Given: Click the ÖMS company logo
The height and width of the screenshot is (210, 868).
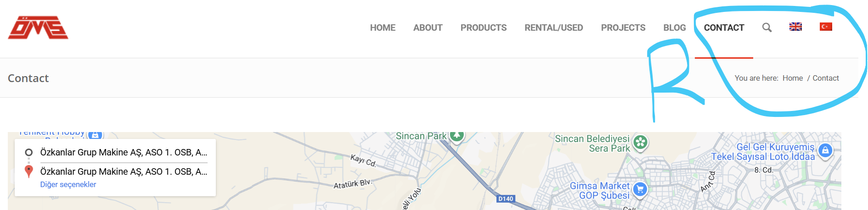Looking at the screenshot, I should (x=38, y=28).
